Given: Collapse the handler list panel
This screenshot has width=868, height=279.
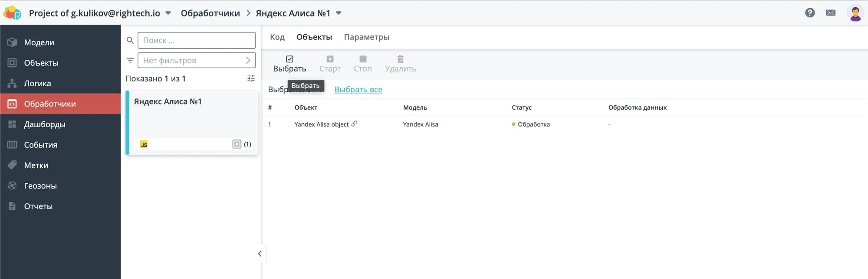Looking at the screenshot, I should tap(260, 254).
